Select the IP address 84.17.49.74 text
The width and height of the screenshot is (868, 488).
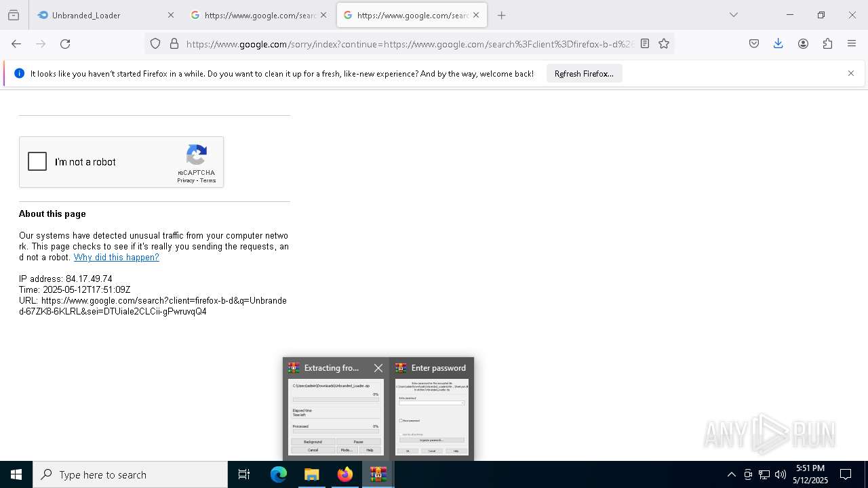[x=66, y=279]
